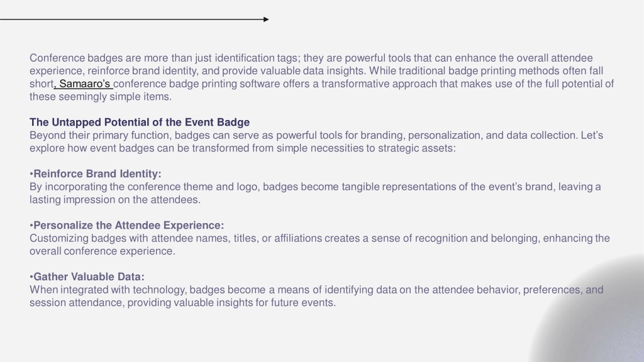Click bullet dot before "Personalize the Attendee"
Screen dimensions: 644x362
(31, 226)
